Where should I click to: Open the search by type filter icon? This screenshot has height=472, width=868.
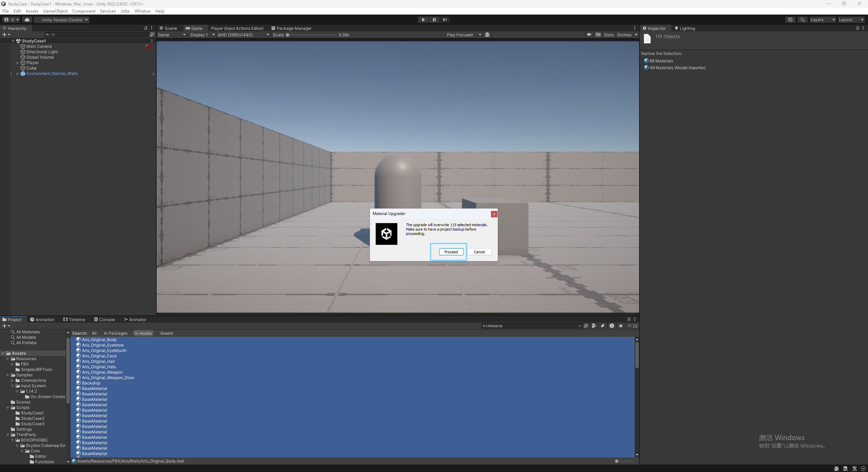coord(594,326)
